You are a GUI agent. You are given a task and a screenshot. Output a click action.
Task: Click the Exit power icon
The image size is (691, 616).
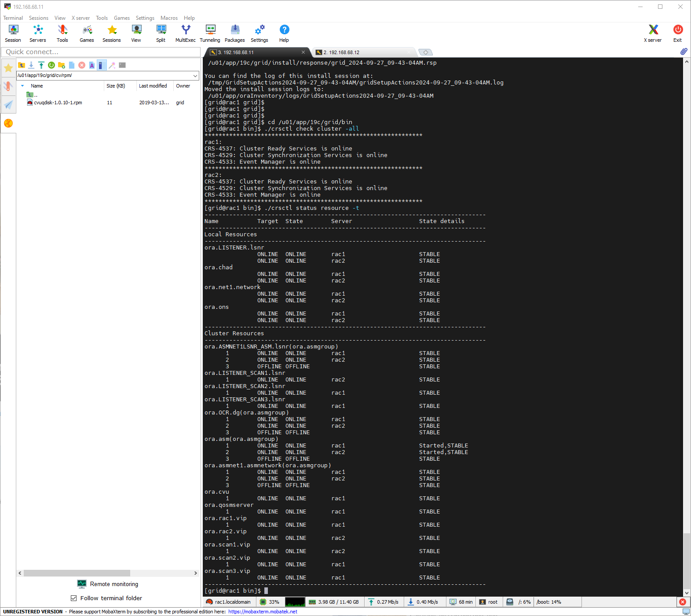pyautogui.click(x=678, y=33)
